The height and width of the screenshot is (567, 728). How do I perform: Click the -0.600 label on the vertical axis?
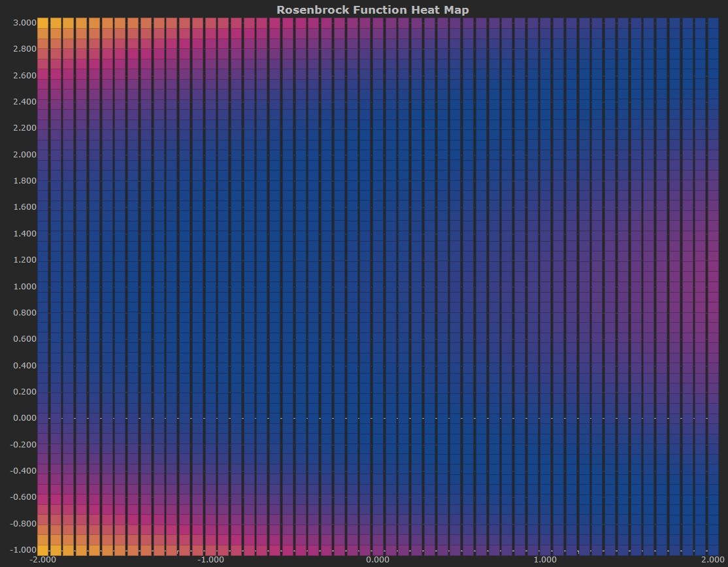[24, 497]
